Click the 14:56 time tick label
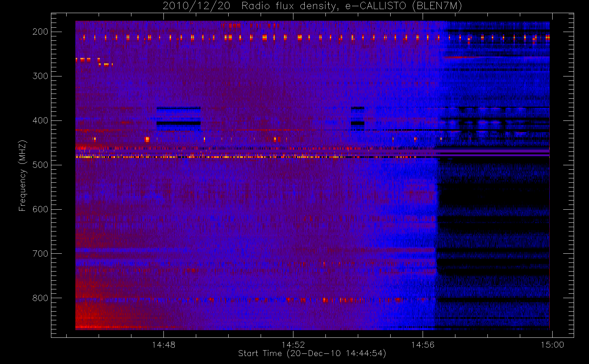 click(x=423, y=345)
